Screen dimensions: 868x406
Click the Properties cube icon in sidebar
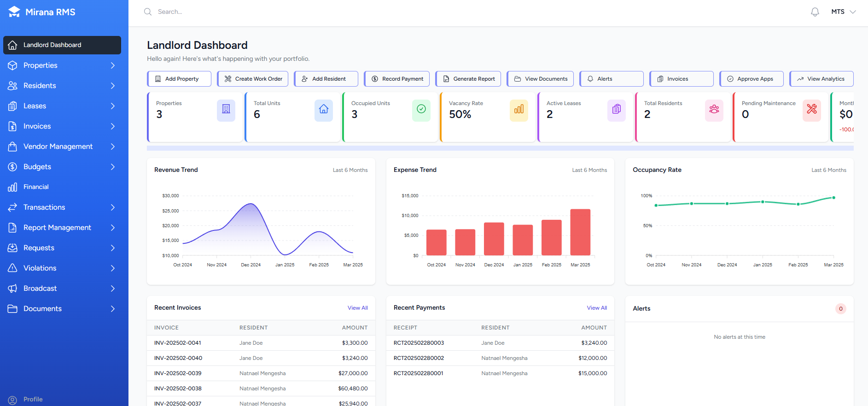(12, 65)
